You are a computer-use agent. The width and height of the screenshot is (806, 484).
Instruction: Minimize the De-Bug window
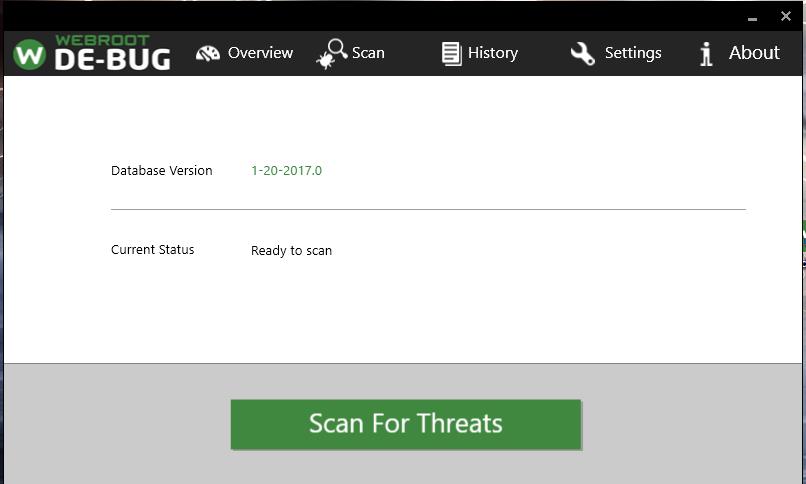(753, 19)
